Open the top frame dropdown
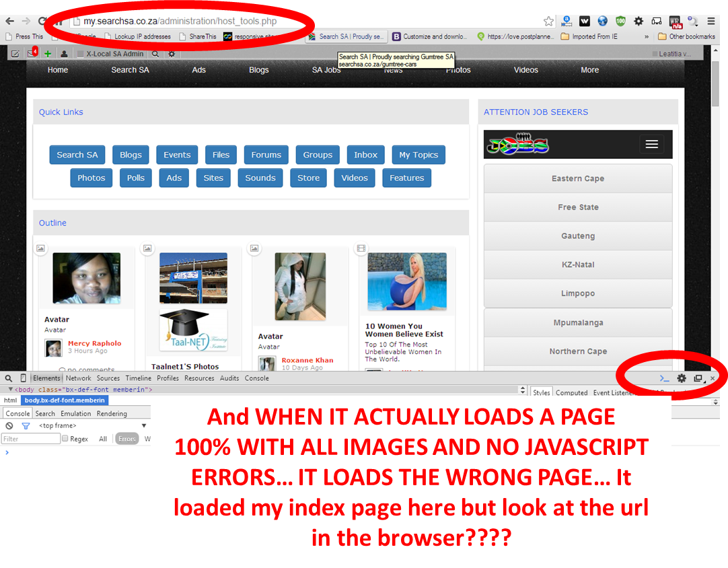This screenshot has width=728, height=568. 143,426
